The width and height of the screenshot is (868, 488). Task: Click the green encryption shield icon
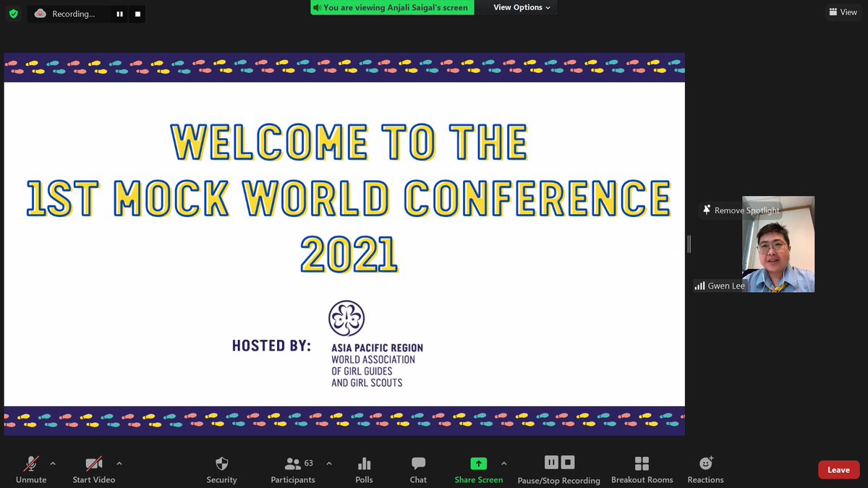[13, 13]
